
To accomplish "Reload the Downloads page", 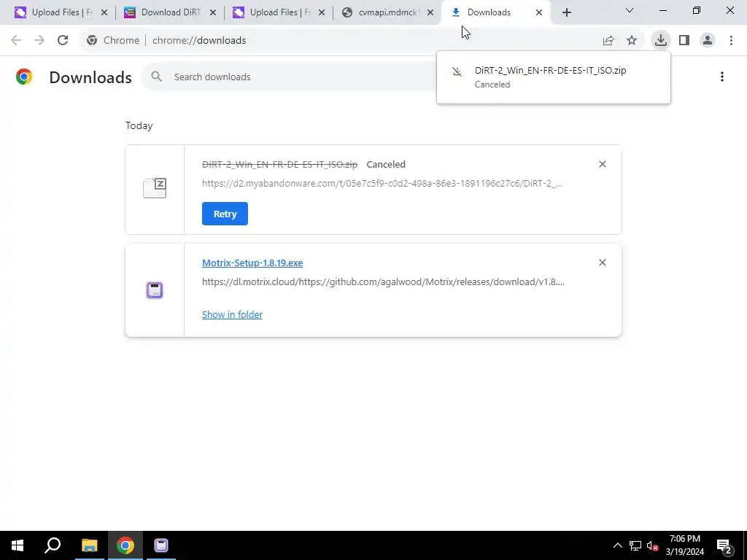I will (63, 41).
